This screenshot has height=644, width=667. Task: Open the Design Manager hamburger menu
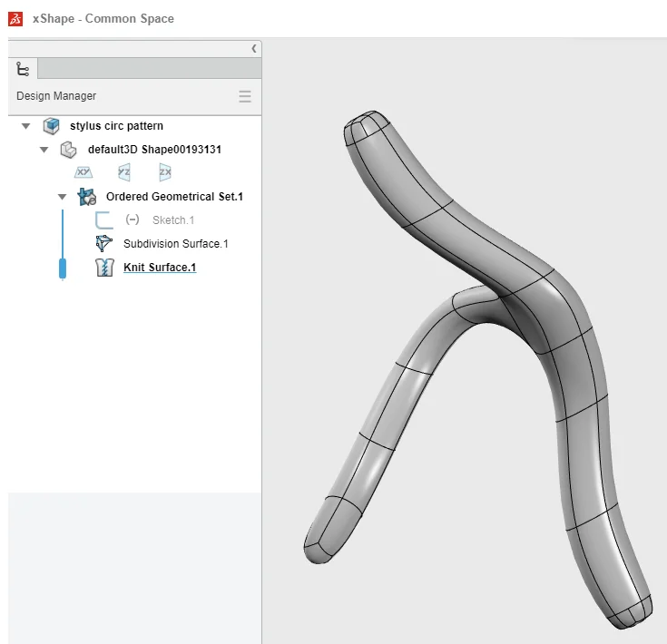tap(244, 96)
